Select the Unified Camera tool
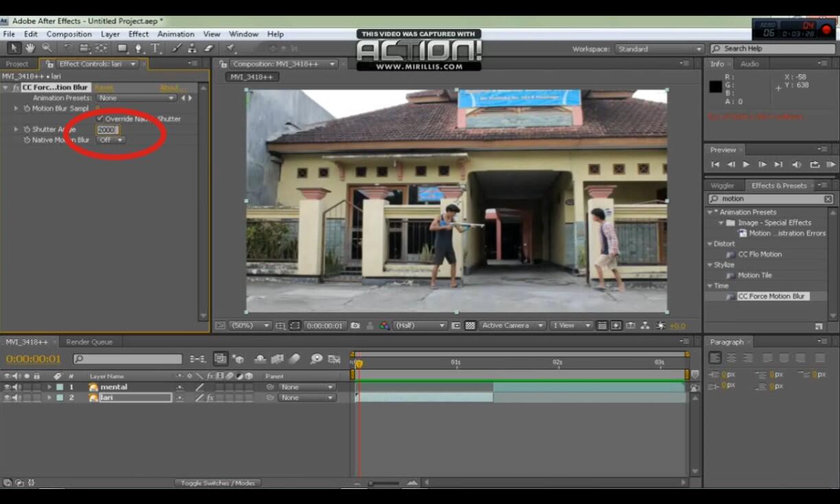Screen dimensions: 840x504 [84, 48]
